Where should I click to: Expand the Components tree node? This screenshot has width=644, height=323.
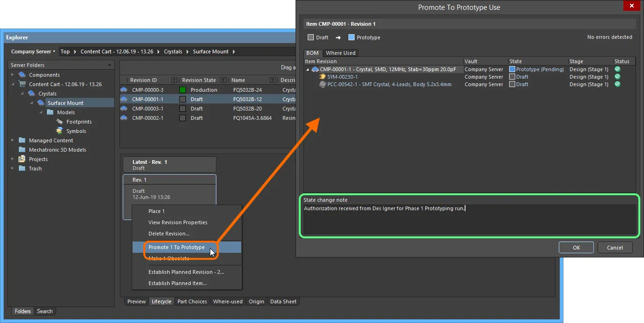coord(13,75)
